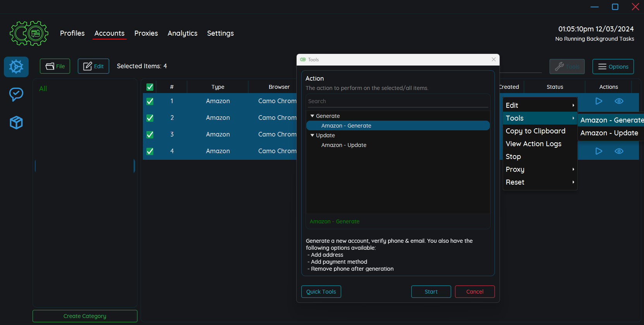Choose Copy to Clipboard from context menu
The width and height of the screenshot is (644, 325).
(535, 131)
